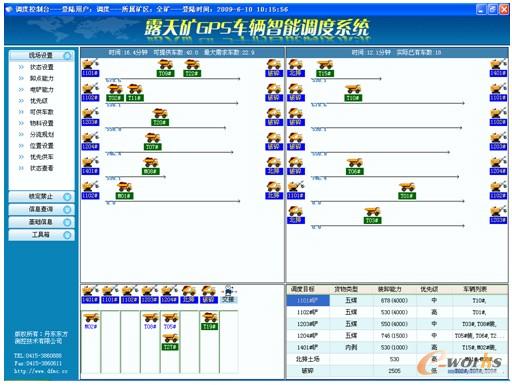This screenshot has width=512, height=385.
Task: Click 北排 dump icon in bottom waiting panel
Action: coord(189,294)
